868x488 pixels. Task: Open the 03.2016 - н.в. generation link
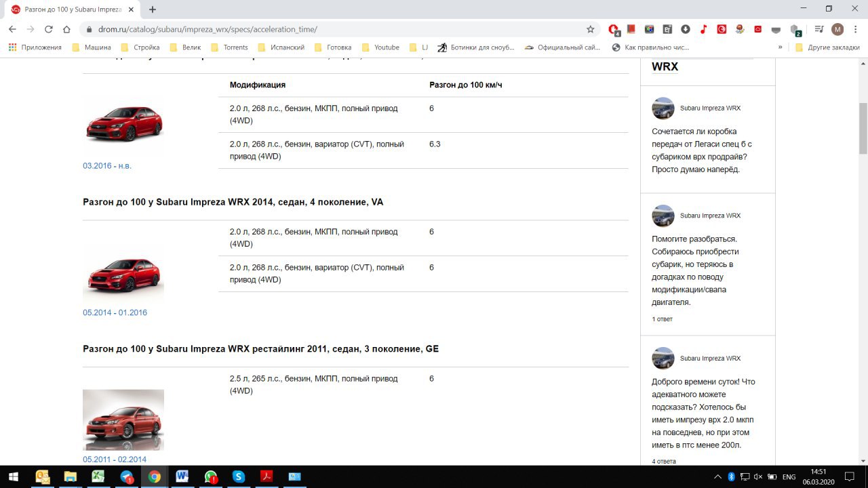[107, 165]
